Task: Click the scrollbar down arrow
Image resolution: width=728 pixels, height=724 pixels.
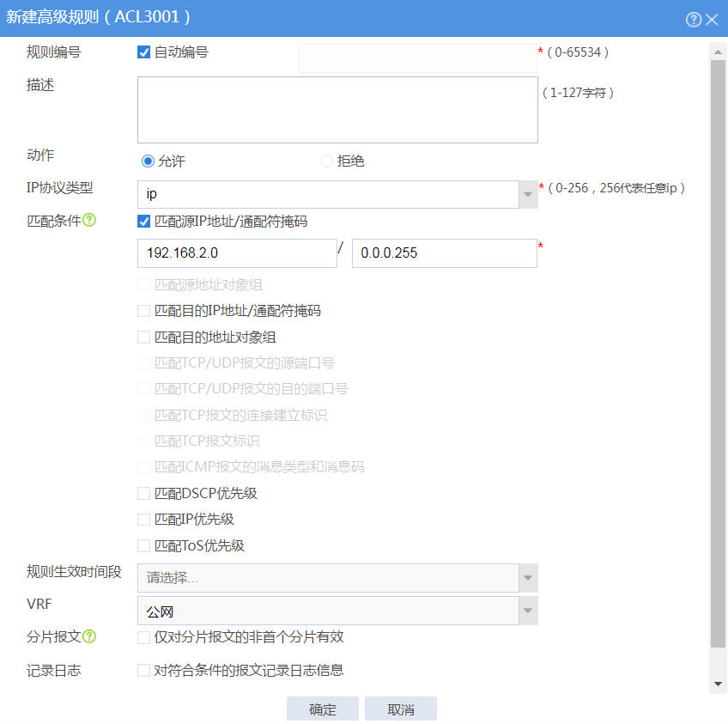Action: coord(719,684)
